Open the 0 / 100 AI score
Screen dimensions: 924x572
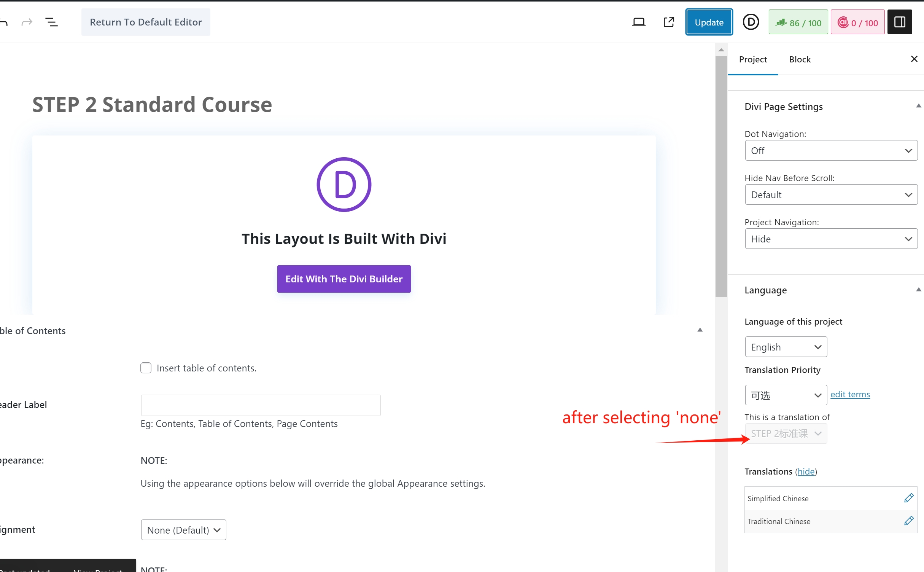[x=857, y=22]
